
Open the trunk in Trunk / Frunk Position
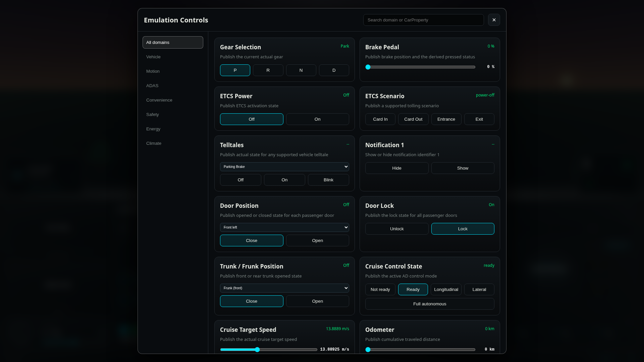point(317,301)
